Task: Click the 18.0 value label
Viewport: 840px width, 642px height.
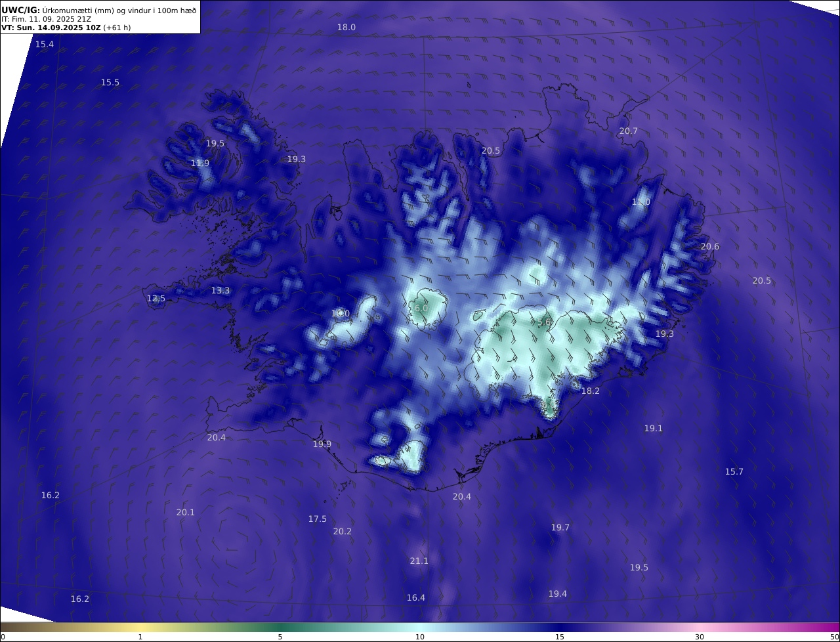Action: point(346,27)
